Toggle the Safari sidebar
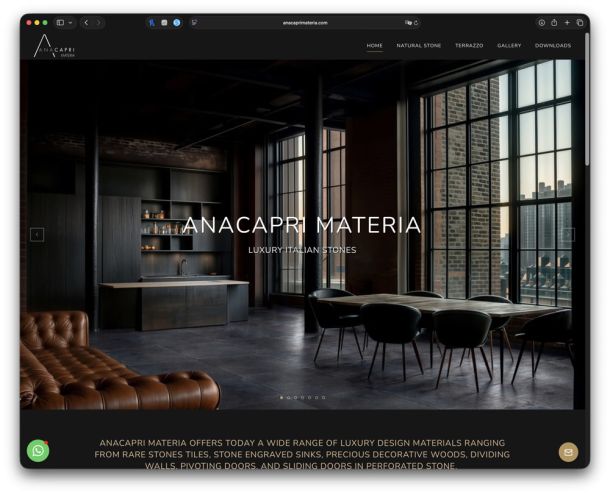This screenshot has height=495, width=610. coord(60,22)
